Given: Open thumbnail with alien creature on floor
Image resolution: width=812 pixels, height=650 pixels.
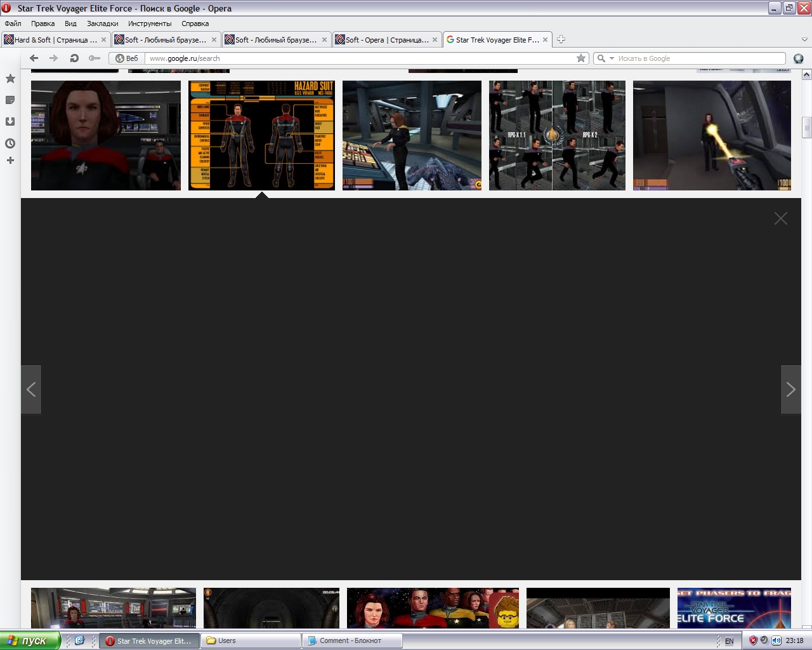Looking at the screenshot, I should point(412,135).
